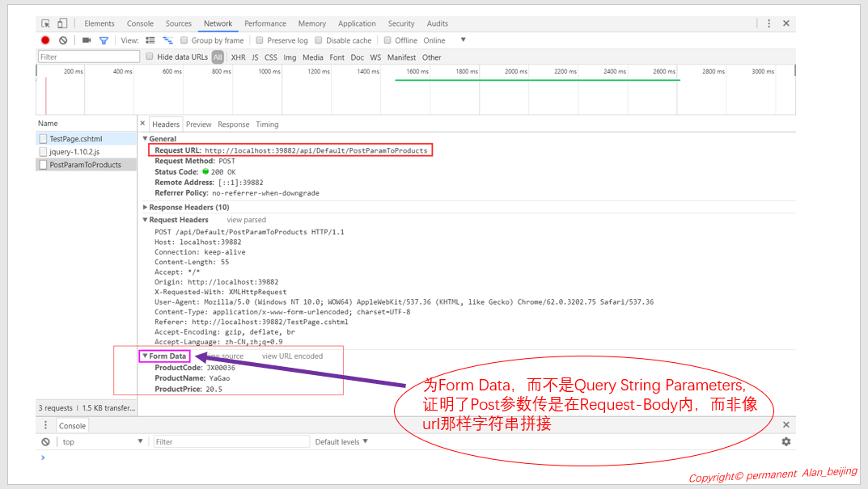Screen dimensions: 868x489
Task: Open the Audits panel tab
Action: [438, 23]
